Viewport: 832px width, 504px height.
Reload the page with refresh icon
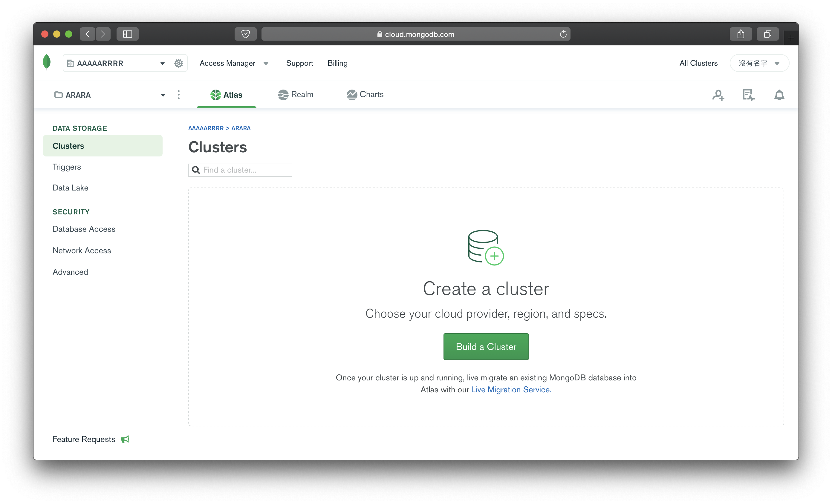tap(563, 34)
